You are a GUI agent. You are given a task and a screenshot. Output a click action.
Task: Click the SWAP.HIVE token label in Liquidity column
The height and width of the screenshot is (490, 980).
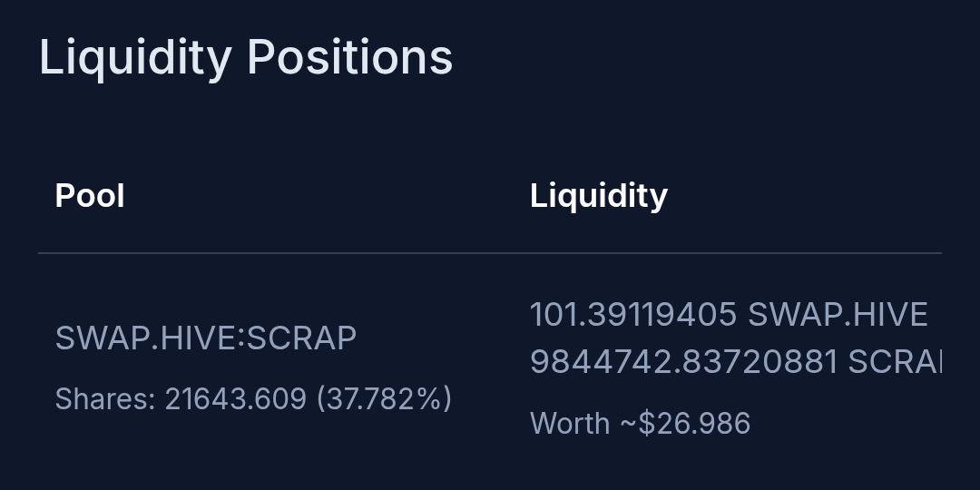pos(838,314)
